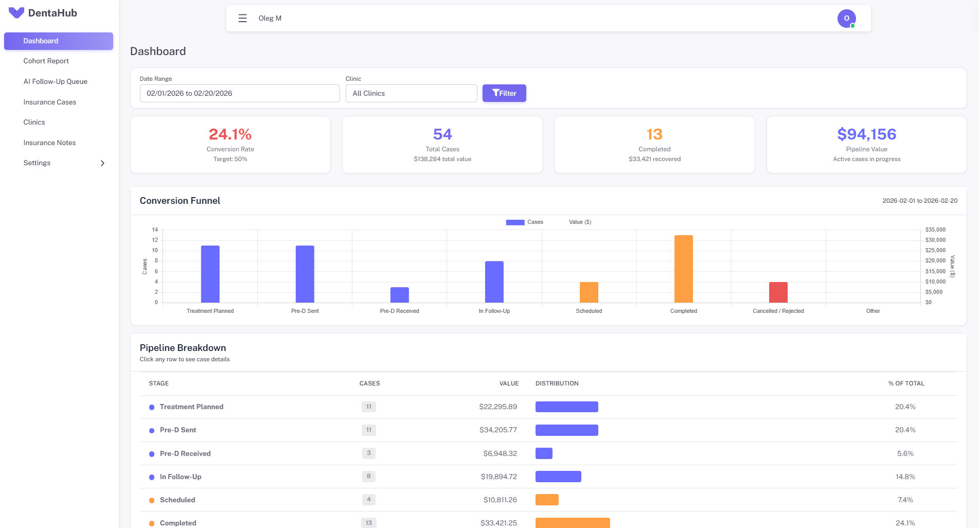This screenshot has width=980, height=528.
Task: Open the All Clinics dropdown
Action: click(x=411, y=93)
